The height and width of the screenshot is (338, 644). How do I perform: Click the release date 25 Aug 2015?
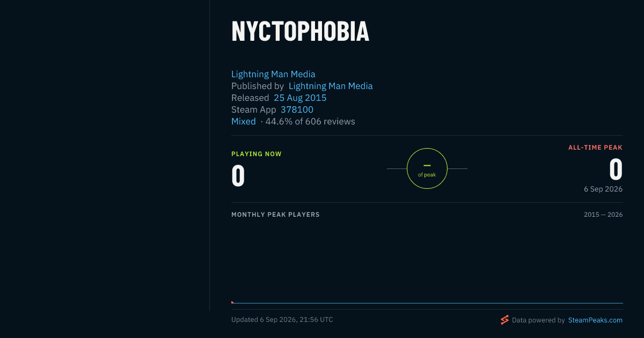pos(300,98)
